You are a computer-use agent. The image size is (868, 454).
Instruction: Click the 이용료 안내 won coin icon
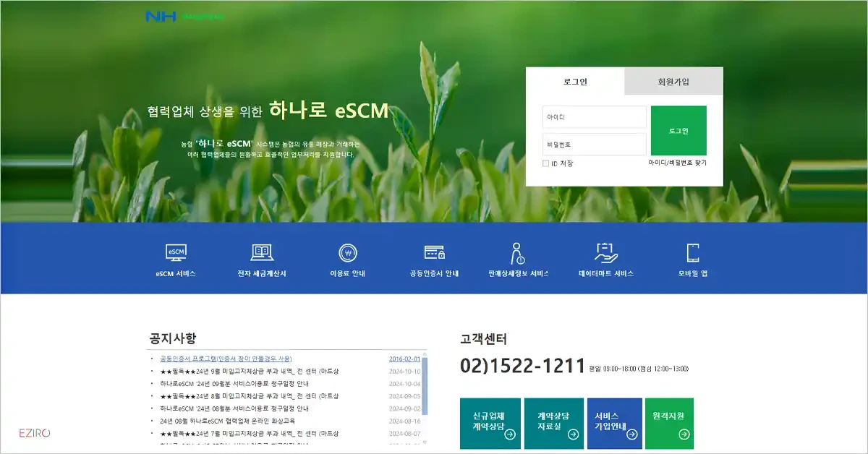(348, 253)
